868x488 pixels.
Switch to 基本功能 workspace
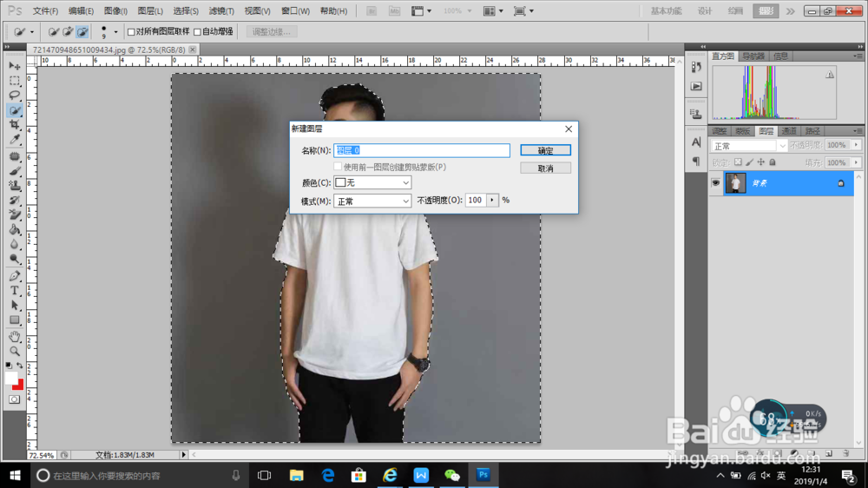pos(666,11)
